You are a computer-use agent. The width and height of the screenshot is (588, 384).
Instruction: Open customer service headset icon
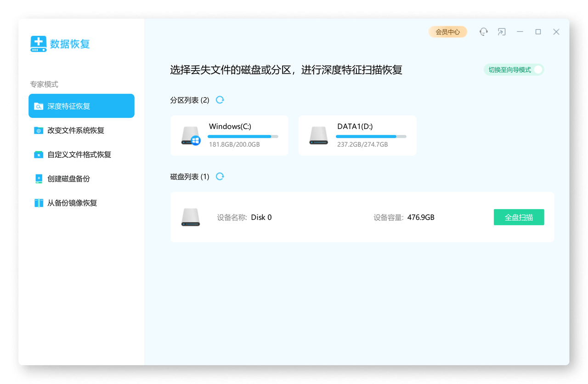483,32
